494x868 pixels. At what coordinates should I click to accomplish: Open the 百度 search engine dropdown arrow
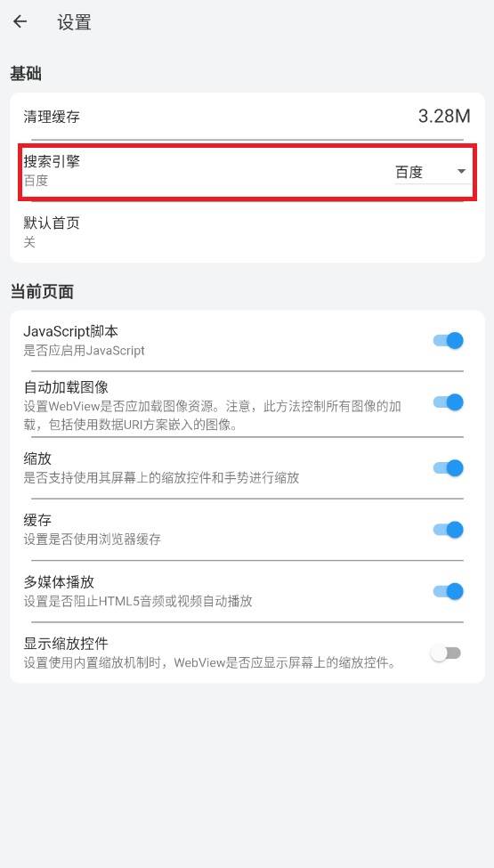461,172
